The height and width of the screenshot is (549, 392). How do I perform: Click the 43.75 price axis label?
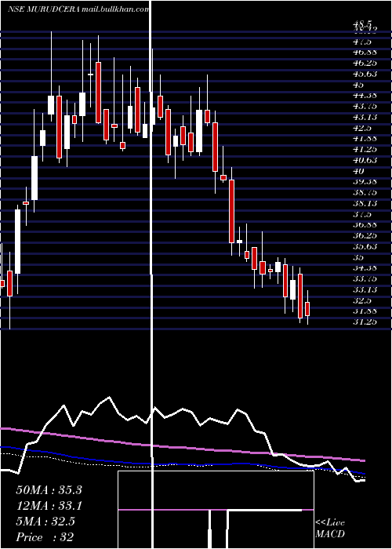[365, 107]
